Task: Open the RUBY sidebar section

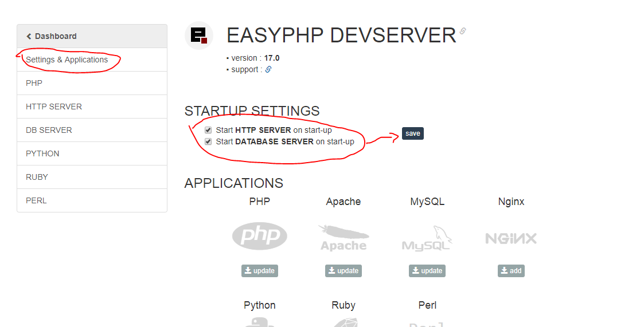Action: pyautogui.click(x=92, y=177)
